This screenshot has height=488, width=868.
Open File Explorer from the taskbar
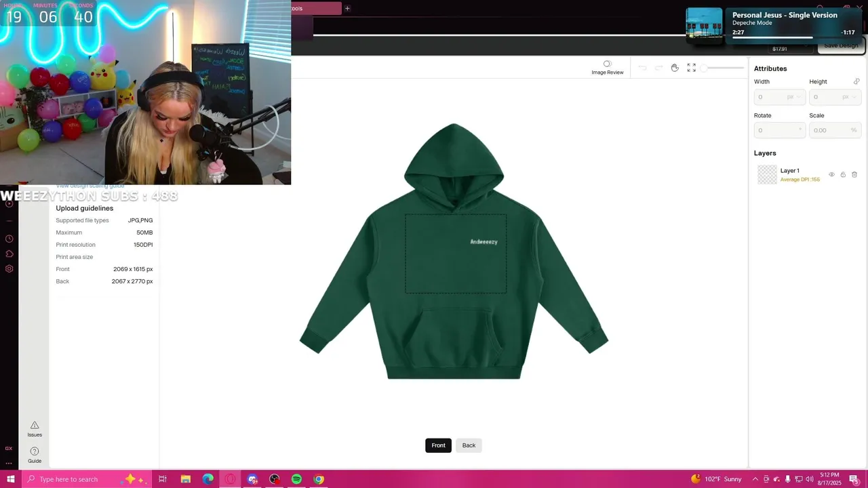click(x=185, y=479)
